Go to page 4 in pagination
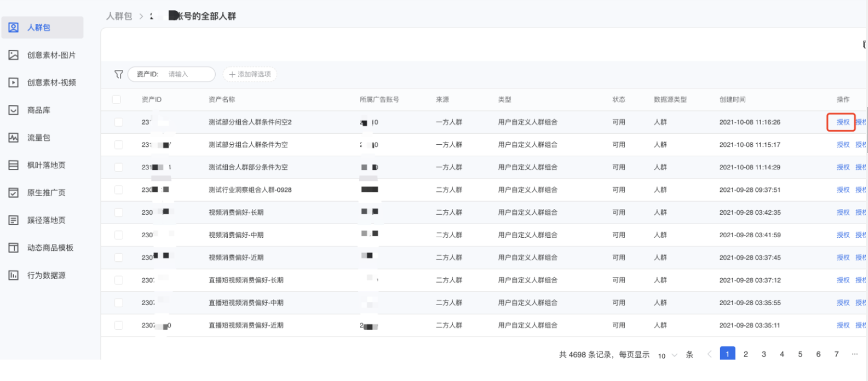The height and width of the screenshot is (381, 868). pos(782,354)
